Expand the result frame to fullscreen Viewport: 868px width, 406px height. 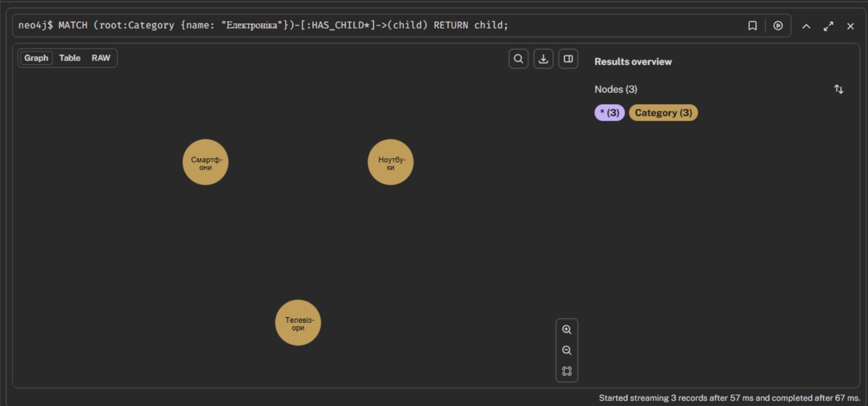pyautogui.click(x=828, y=26)
